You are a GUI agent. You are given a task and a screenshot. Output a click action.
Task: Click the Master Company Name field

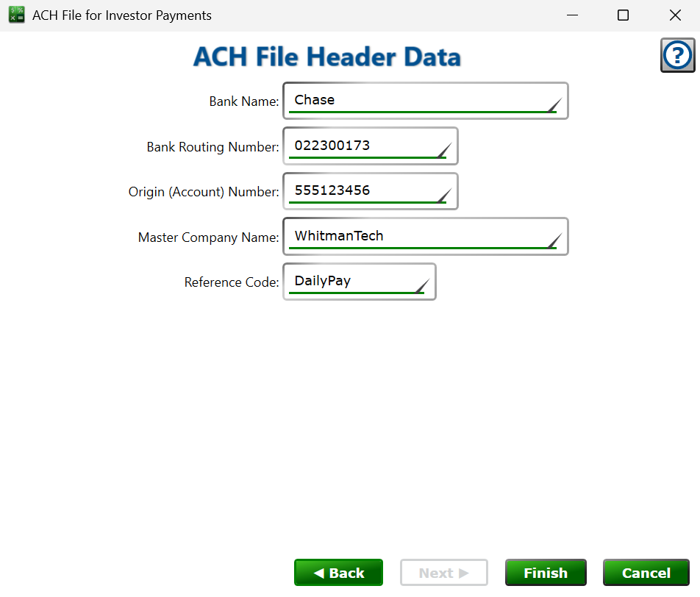(x=426, y=236)
